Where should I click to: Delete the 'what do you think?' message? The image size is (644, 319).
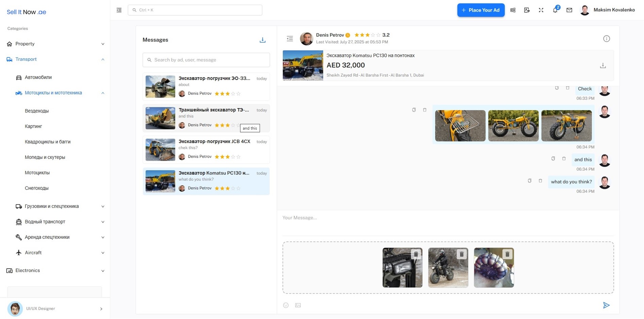point(540,181)
